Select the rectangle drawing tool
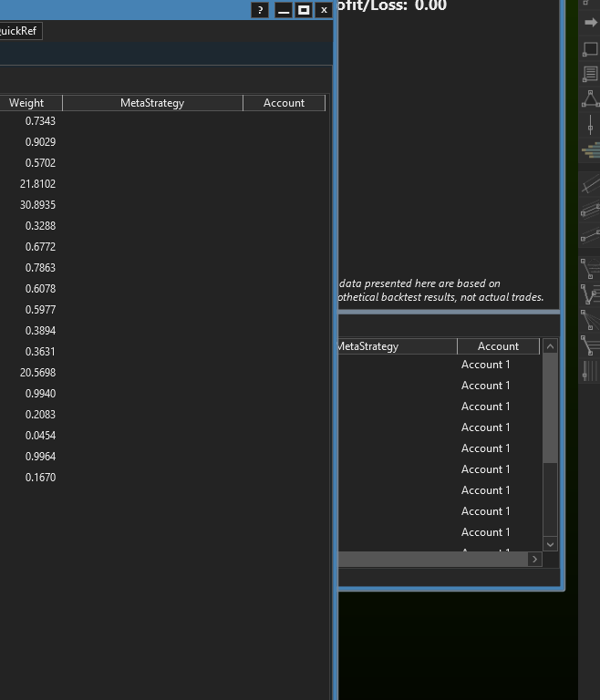This screenshot has width=600, height=700. pos(590,48)
